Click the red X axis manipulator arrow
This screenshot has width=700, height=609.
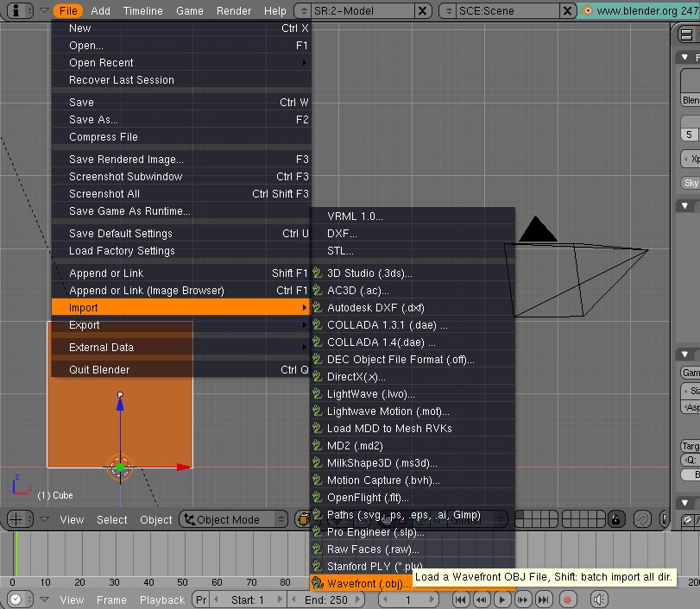[x=184, y=468]
